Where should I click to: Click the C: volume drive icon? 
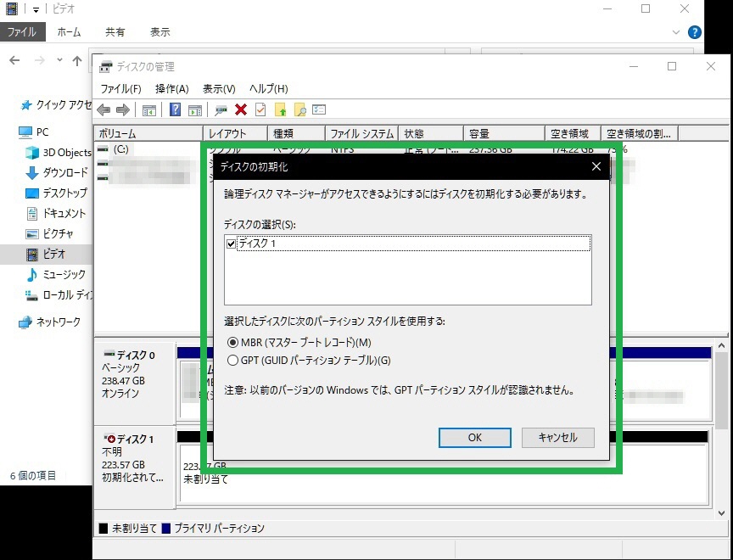coord(103,149)
